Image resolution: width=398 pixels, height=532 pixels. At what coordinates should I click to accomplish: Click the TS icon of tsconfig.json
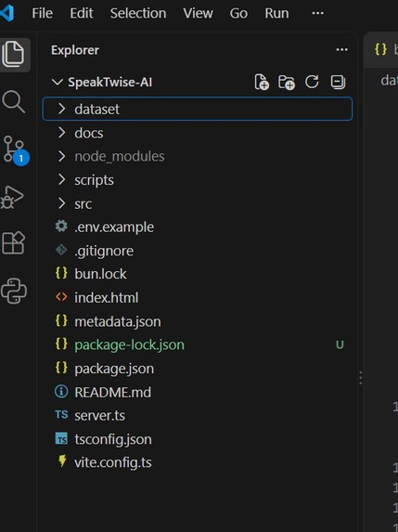(61, 439)
